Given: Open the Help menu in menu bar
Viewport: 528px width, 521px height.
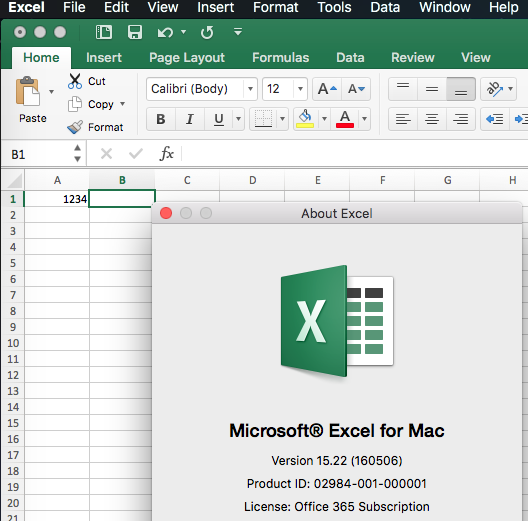Looking at the screenshot, I should tap(503, 7).
